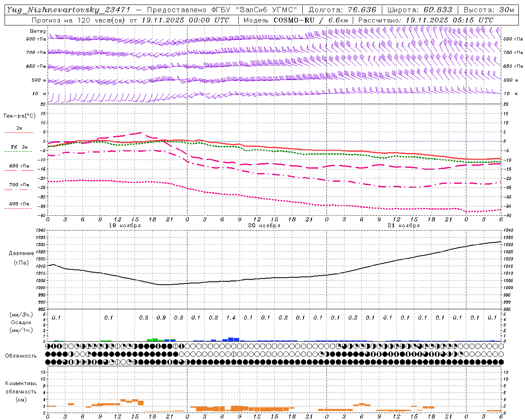Click the 'Конвективн.' convective cloud label
The width and height of the screenshot is (525, 420).
click(x=21, y=383)
